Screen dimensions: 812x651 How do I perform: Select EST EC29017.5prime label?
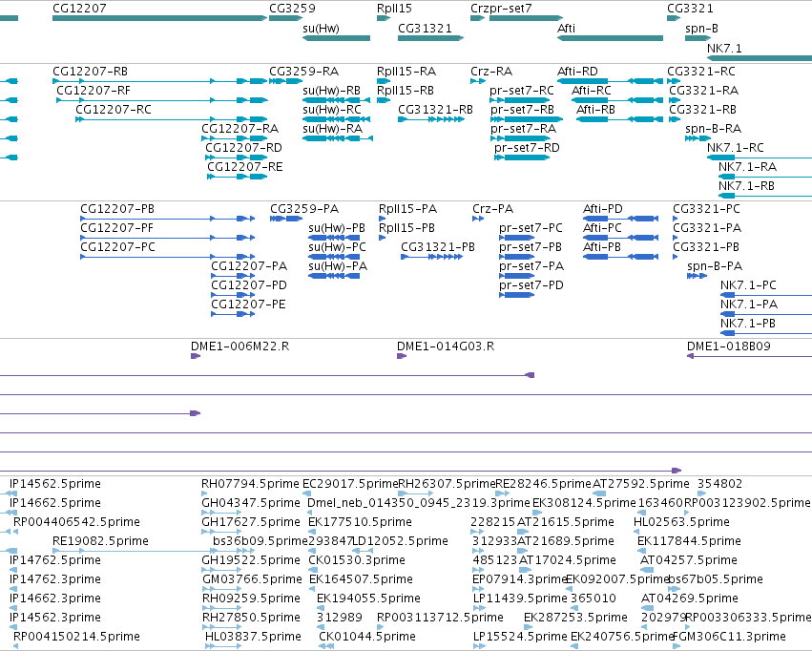pos(350,484)
